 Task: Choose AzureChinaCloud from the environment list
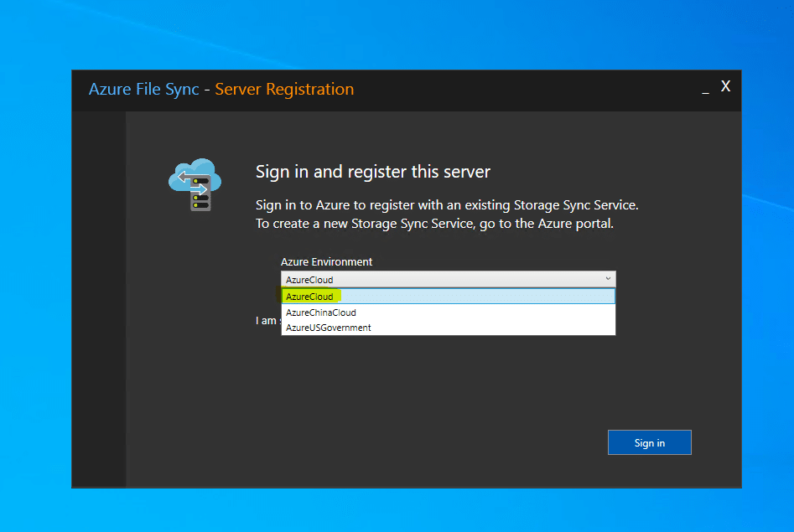(x=321, y=312)
